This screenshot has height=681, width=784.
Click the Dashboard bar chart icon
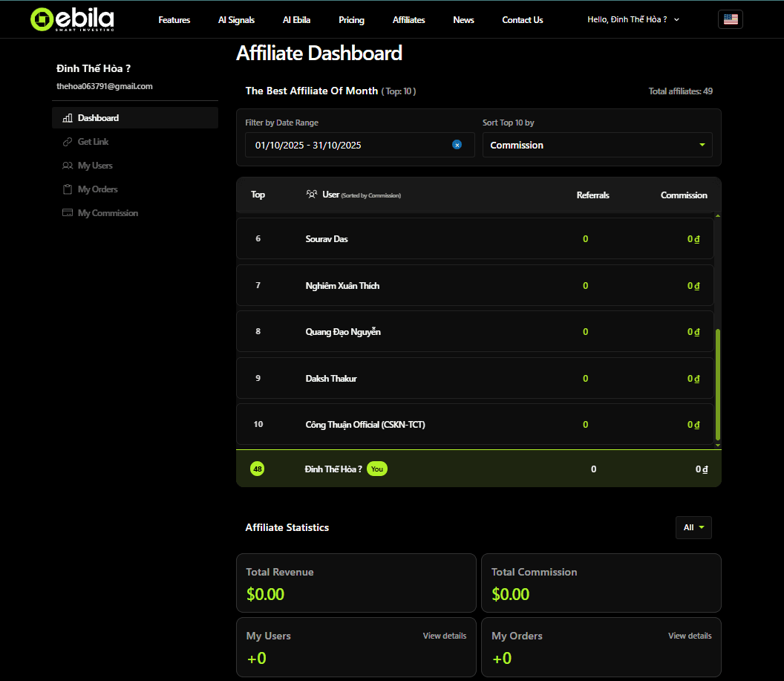(x=68, y=118)
